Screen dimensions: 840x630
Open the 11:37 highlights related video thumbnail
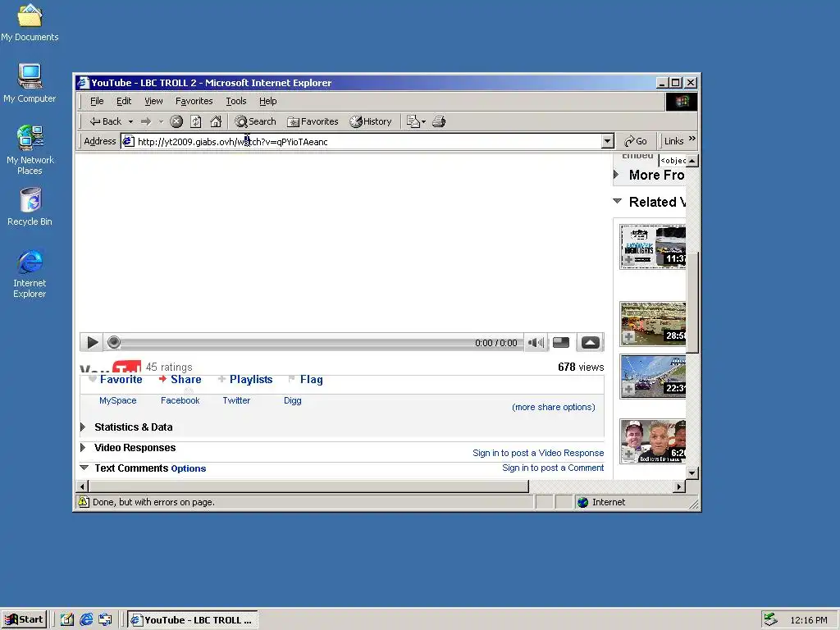tap(653, 247)
